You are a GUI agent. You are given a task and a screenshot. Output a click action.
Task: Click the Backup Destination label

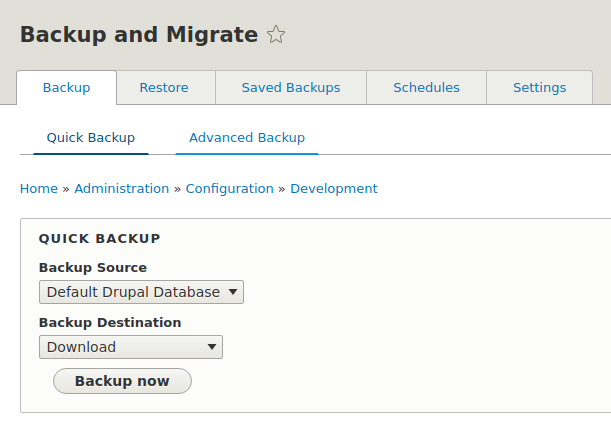click(110, 323)
